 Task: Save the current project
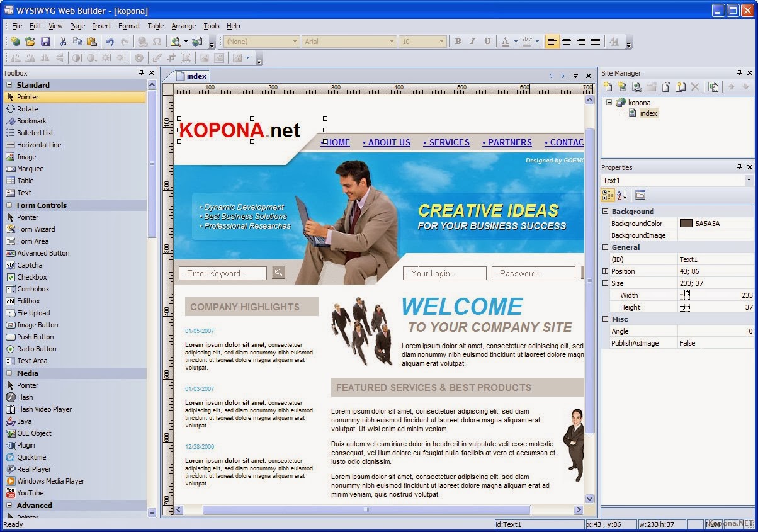point(45,42)
